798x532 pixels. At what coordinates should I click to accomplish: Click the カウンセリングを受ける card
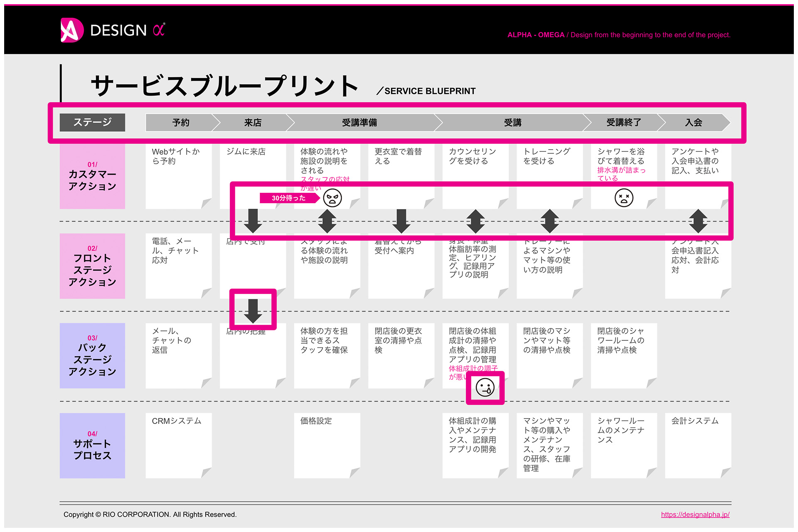(x=475, y=176)
